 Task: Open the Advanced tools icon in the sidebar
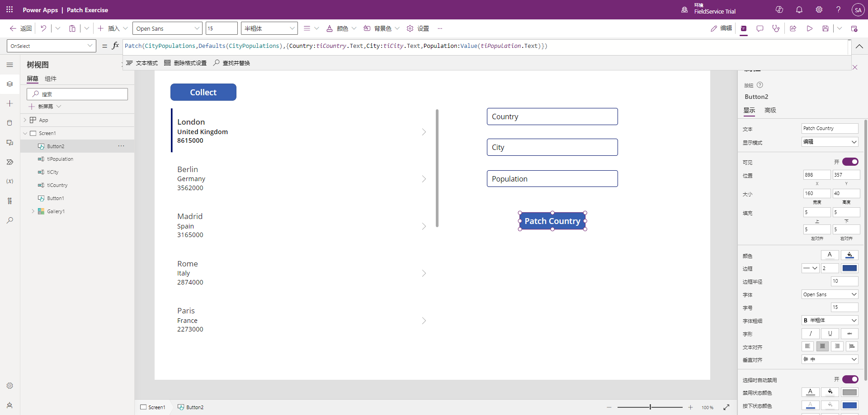click(x=9, y=201)
